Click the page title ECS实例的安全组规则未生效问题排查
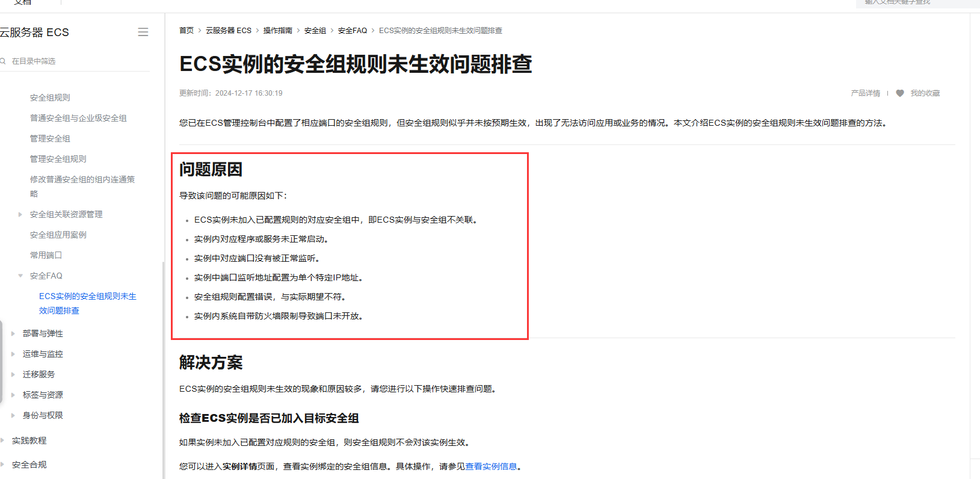The height and width of the screenshot is (479, 980). click(x=356, y=64)
